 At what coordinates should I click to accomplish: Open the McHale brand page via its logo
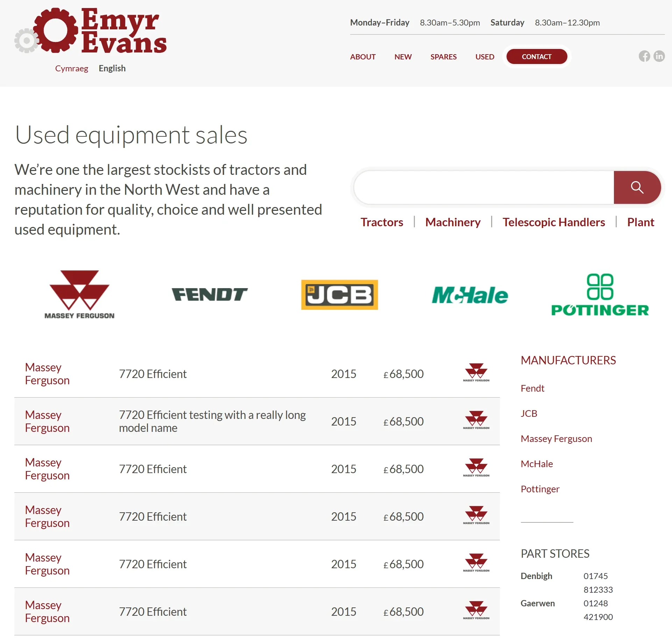469,295
